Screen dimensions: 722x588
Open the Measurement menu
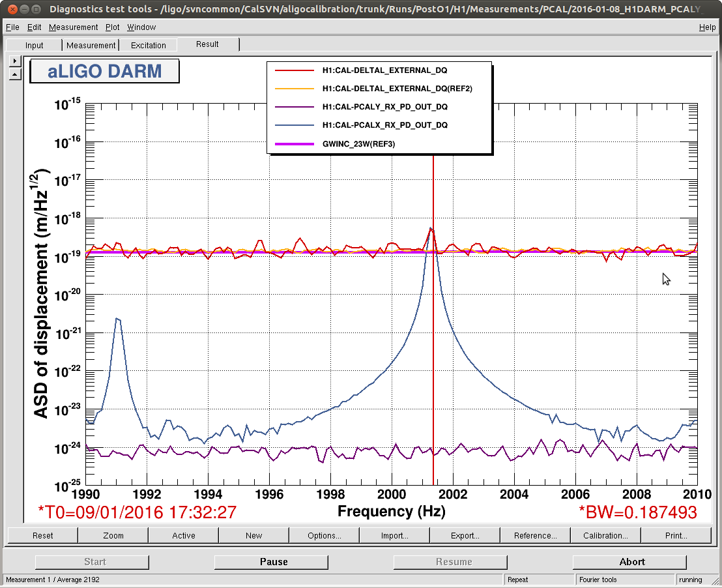coord(73,27)
